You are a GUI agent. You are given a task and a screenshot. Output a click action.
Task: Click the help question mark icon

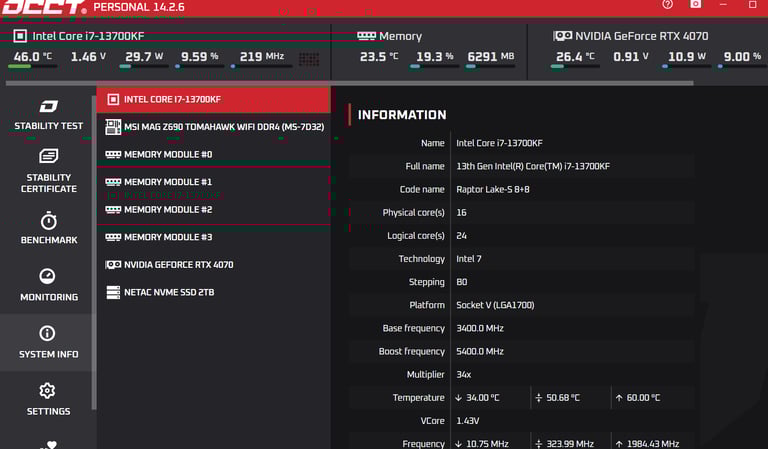tap(667, 4)
